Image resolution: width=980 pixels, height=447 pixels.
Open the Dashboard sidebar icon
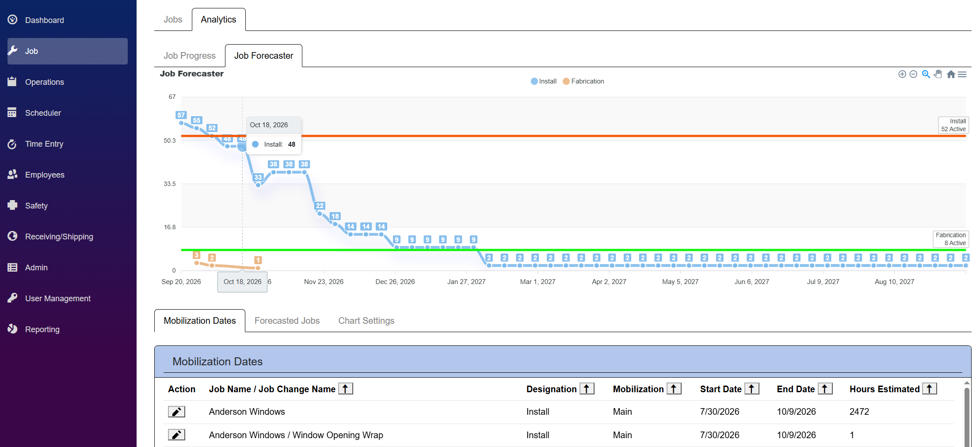(x=12, y=20)
